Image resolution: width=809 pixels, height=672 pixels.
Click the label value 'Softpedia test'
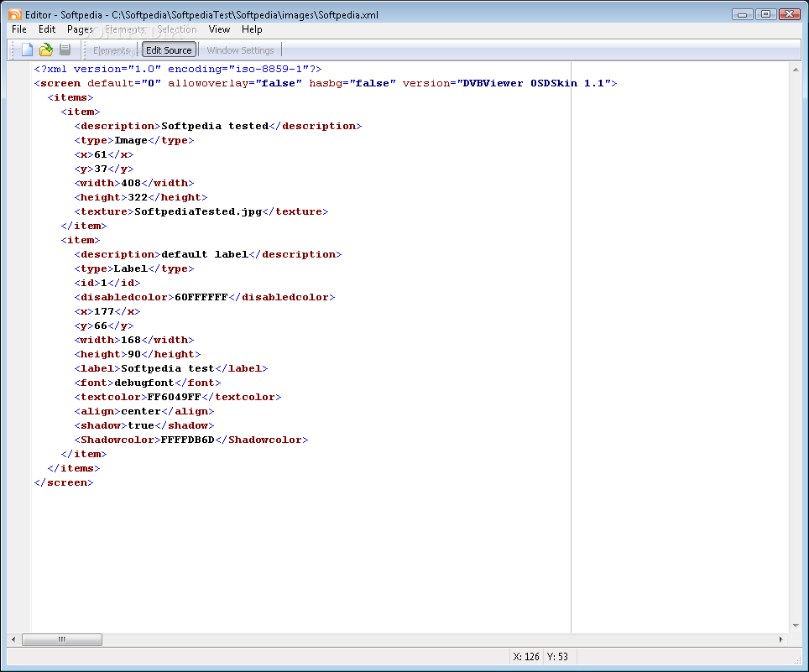[168, 369]
